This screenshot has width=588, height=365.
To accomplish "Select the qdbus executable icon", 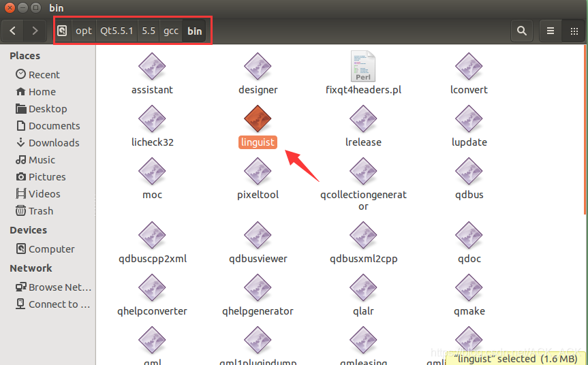I will tap(469, 171).
